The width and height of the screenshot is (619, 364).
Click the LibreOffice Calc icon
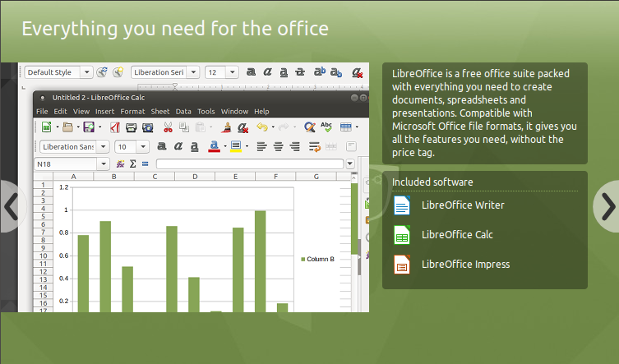pos(401,235)
